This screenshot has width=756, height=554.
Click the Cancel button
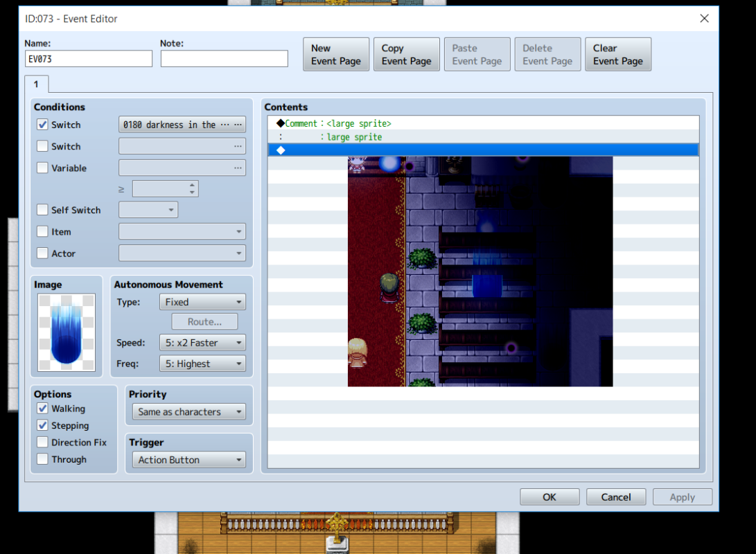pyautogui.click(x=616, y=497)
